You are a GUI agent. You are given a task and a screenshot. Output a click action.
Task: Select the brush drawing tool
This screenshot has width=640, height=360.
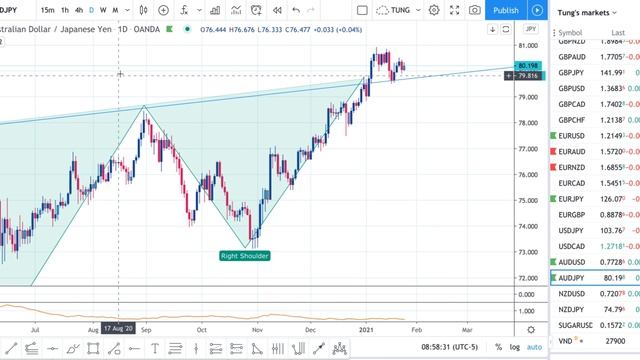pos(73,348)
